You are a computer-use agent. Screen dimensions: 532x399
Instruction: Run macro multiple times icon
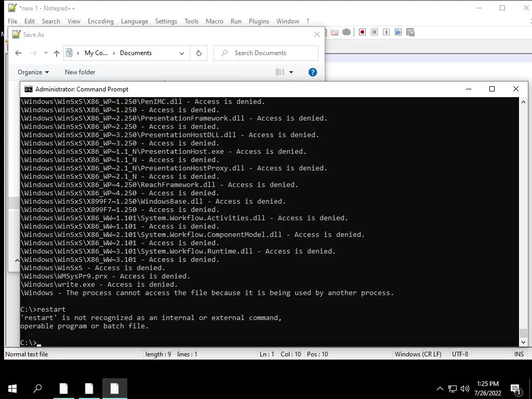398,32
